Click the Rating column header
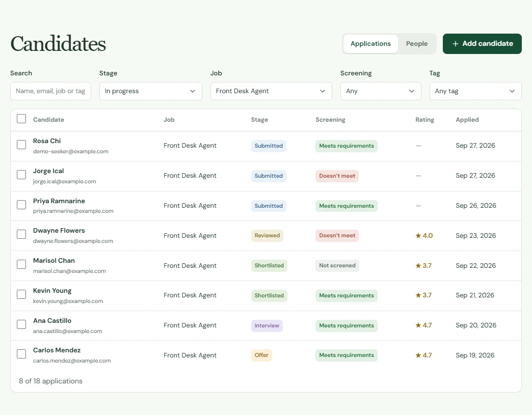The height and width of the screenshot is (415, 532). (x=425, y=120)
